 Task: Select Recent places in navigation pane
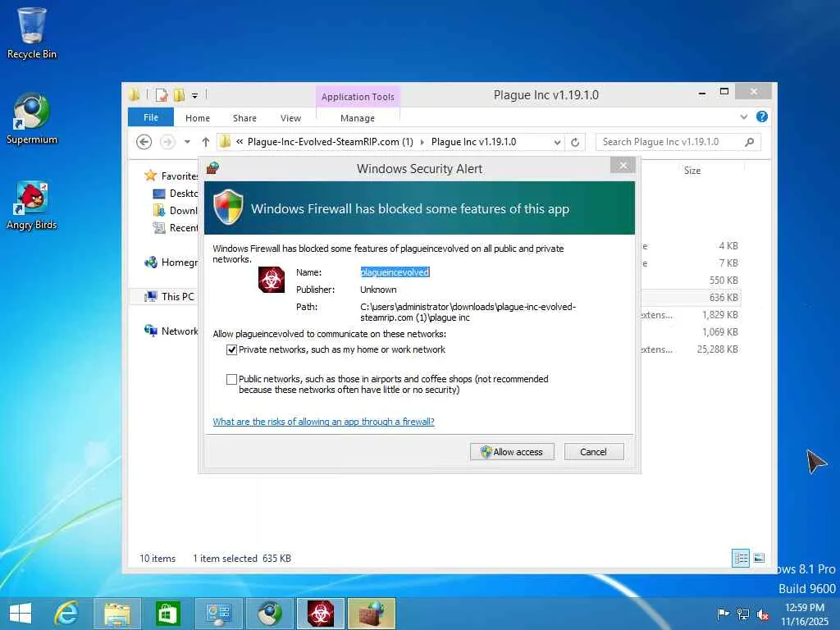pos(176,228)
